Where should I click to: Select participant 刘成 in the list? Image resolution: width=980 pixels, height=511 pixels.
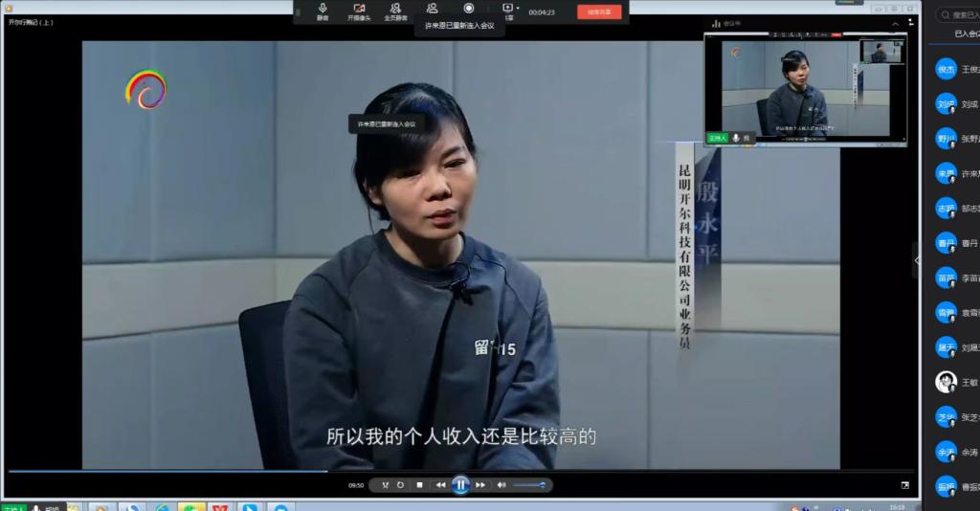coord(957,103)
